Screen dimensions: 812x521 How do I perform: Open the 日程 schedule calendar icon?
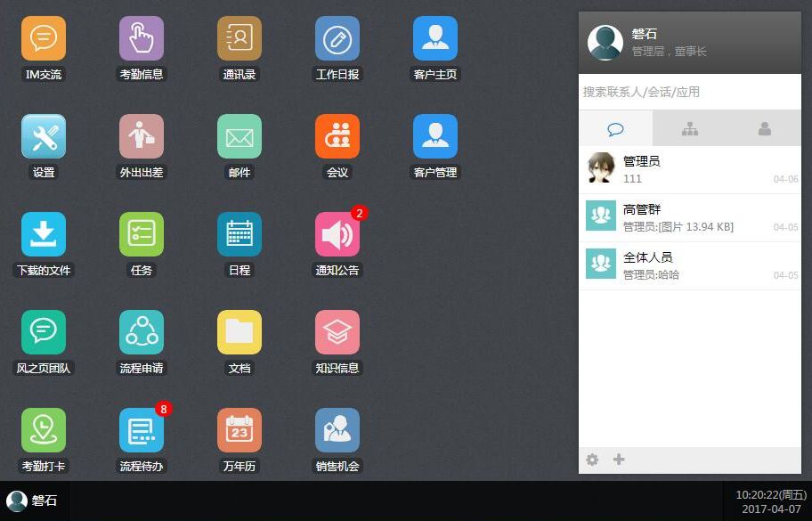pyautogui.click(x=240, y=234)
